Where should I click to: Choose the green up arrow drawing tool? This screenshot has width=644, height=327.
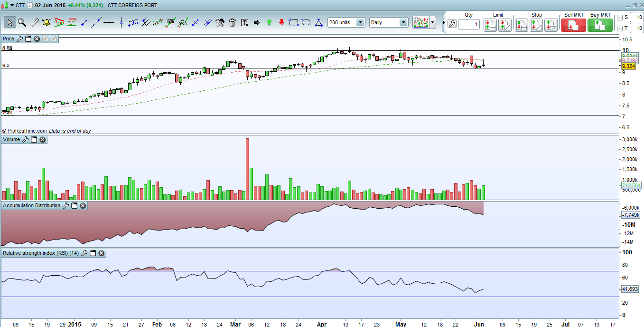click(x=269, y=22)
